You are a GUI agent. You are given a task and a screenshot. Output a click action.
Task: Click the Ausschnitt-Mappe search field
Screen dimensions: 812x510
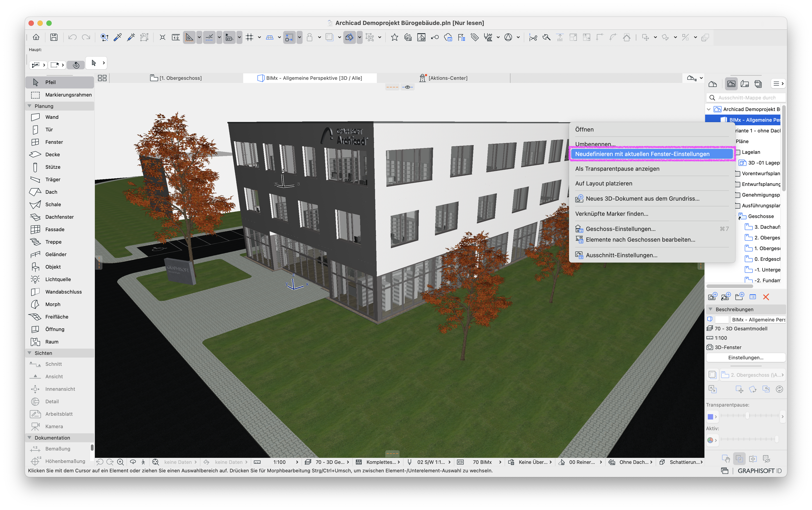tap(746, 97)
